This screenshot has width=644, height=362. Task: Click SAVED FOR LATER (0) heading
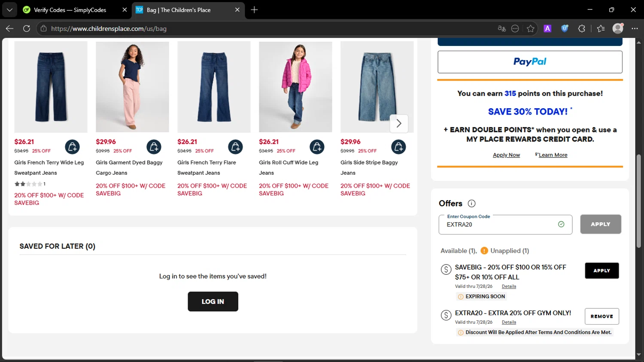coord(58,246)
